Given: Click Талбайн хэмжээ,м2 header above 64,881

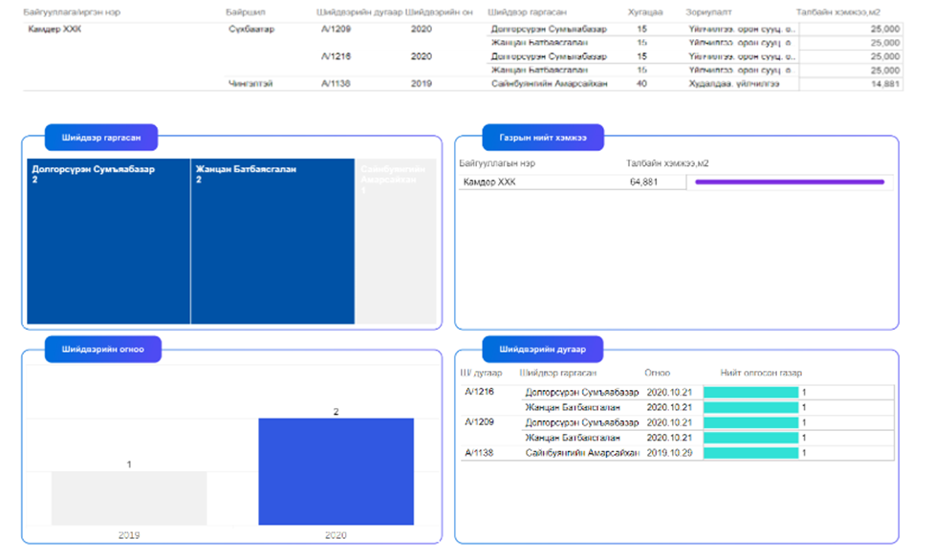Looking at the screenshot, I should tap(667, 163).
